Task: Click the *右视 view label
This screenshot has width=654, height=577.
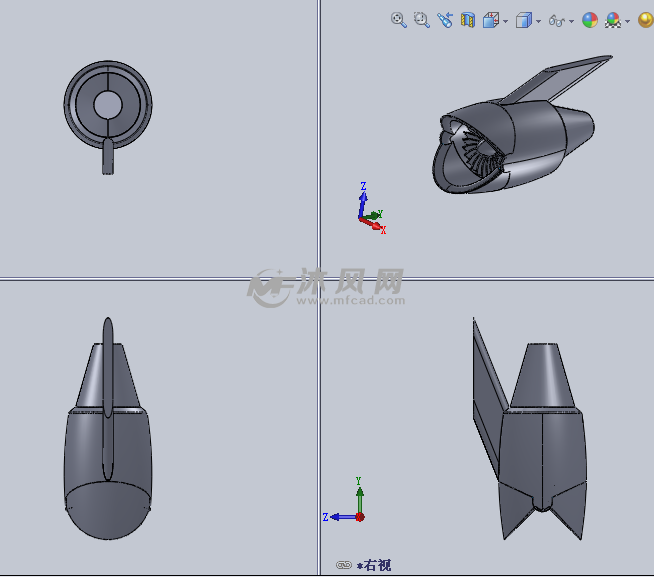Action: click(374, 565)
